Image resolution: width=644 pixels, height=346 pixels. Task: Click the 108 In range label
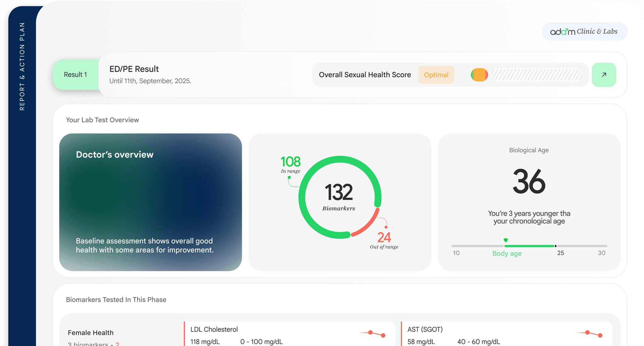(x=290, y=165)
